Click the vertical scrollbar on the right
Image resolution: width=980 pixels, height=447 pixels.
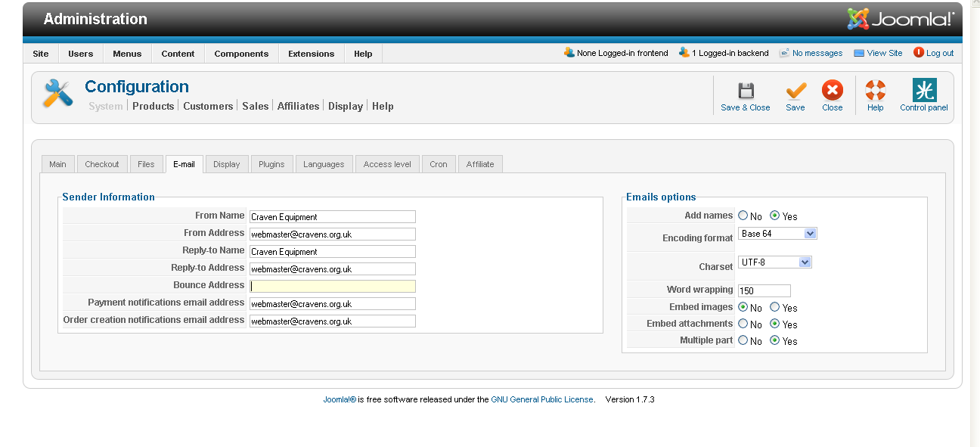tap(975, 223)
